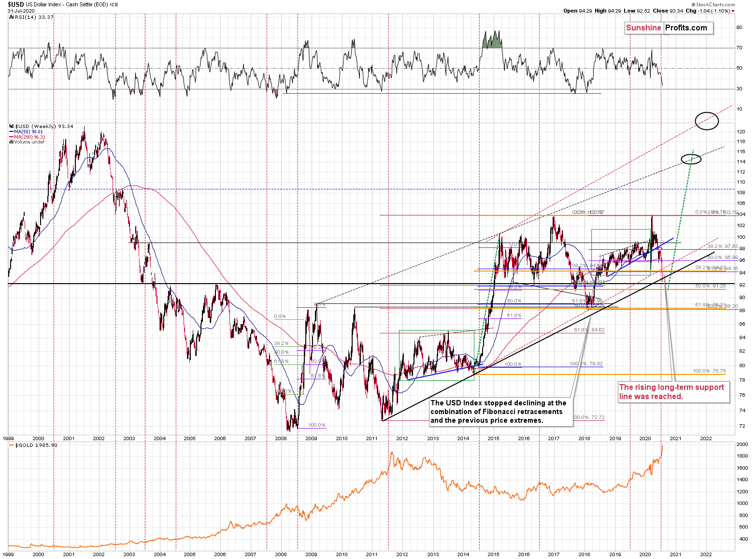Click the Volume bars legend icon
This screenshot has width=756, height=559.
12,142
